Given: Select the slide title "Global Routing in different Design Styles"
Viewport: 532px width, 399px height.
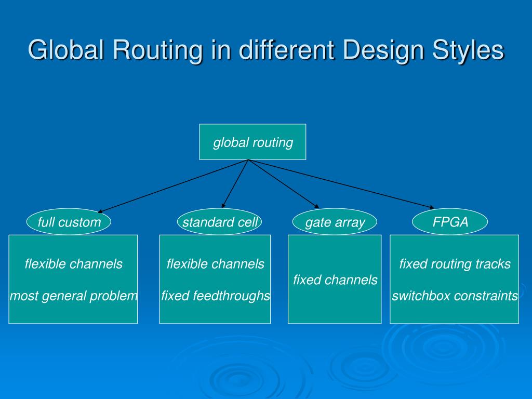Looking at the screenshot, I should 266,50.
